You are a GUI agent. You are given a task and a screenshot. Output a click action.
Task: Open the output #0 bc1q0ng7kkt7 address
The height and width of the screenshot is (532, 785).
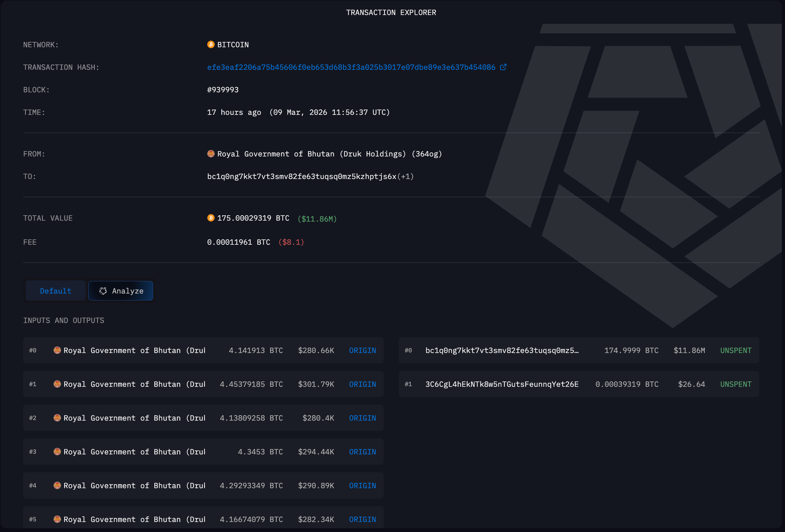(x=502, y=350)
